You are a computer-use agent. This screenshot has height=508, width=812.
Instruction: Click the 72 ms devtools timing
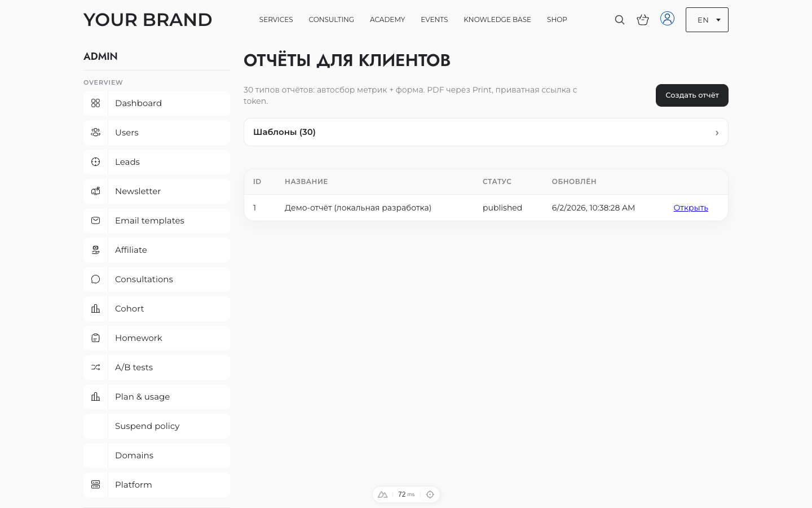click(x=406, y=494)
